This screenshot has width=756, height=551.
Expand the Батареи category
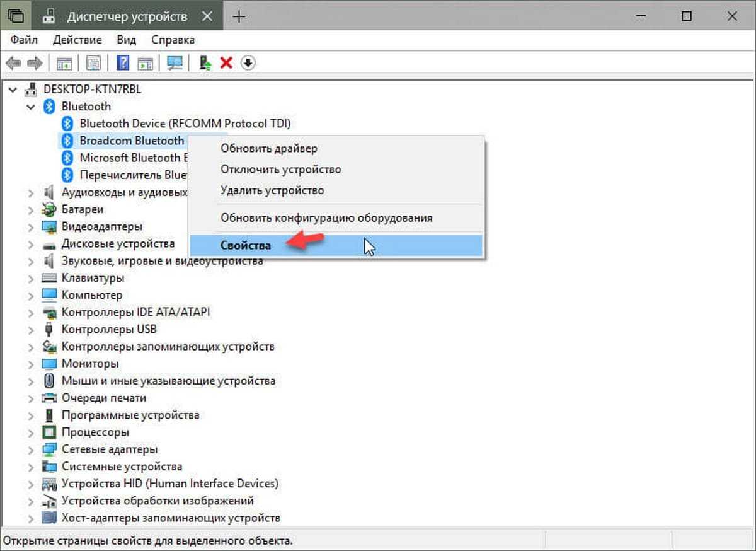click(31, 209)
